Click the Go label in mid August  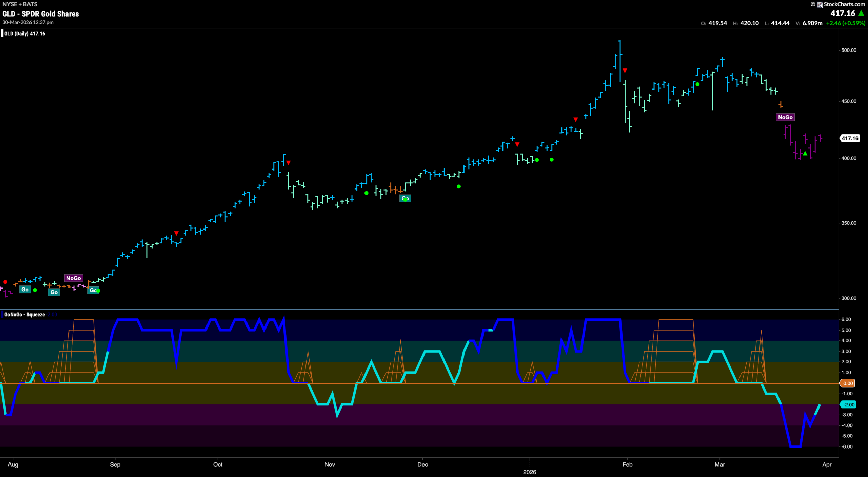(54, 292)
